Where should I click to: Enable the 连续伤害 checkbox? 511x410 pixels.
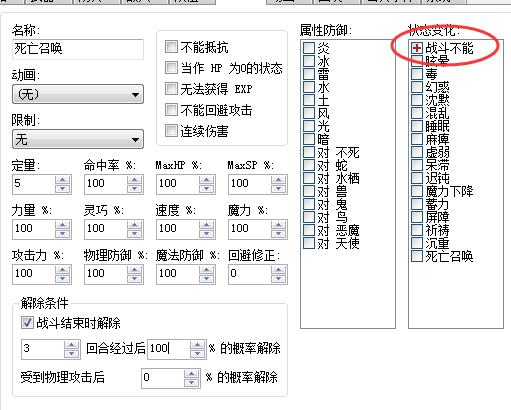pyautogui.click(x=171, y=131)
